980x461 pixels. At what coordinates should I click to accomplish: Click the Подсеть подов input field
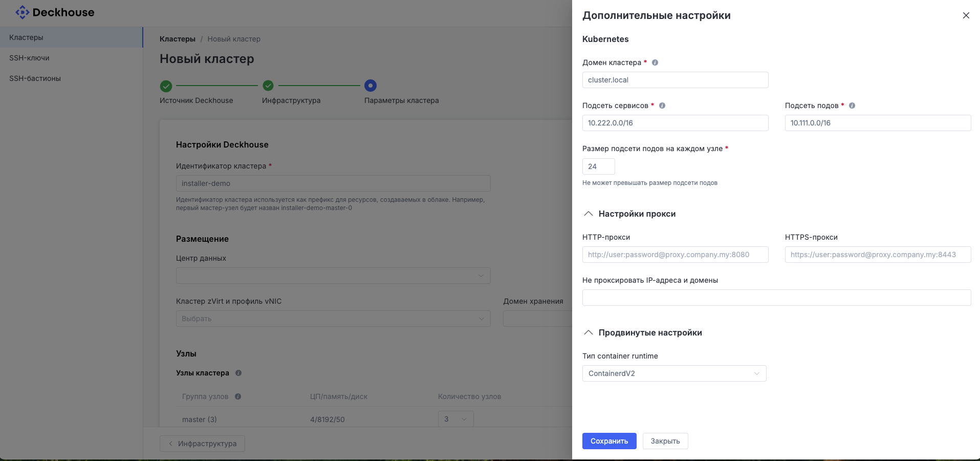(878, 123)
